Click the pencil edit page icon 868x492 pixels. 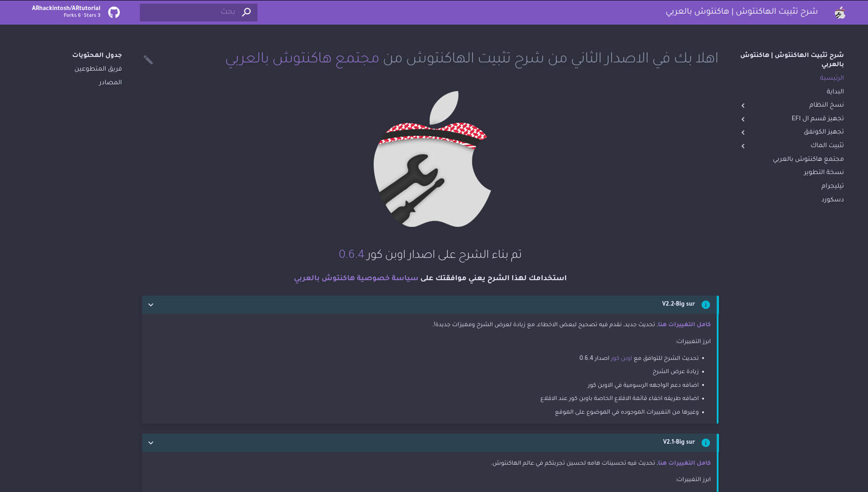[148, 60]
